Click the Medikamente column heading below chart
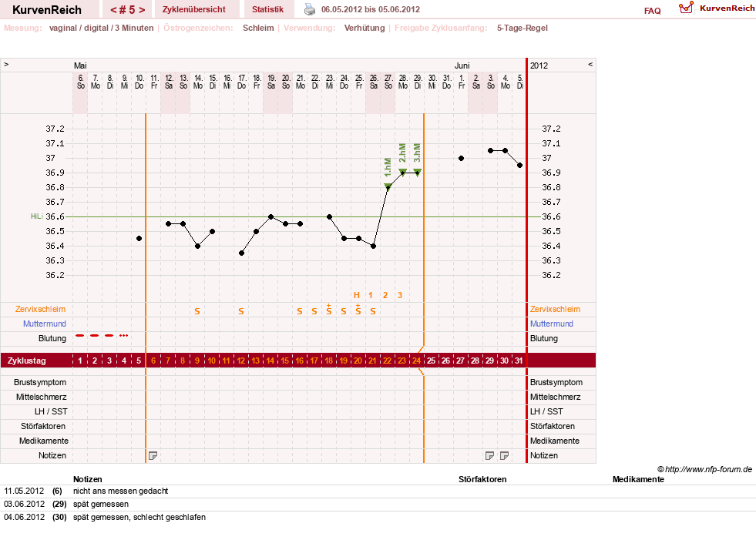This screenshot has height=540, width=756. point(638,479)
